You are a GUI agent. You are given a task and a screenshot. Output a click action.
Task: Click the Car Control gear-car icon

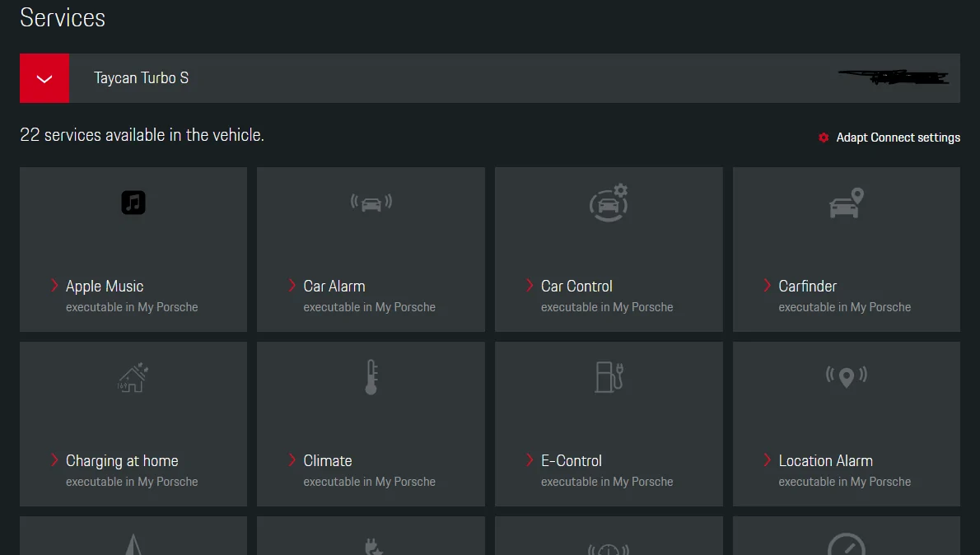(x=609, y=203)
